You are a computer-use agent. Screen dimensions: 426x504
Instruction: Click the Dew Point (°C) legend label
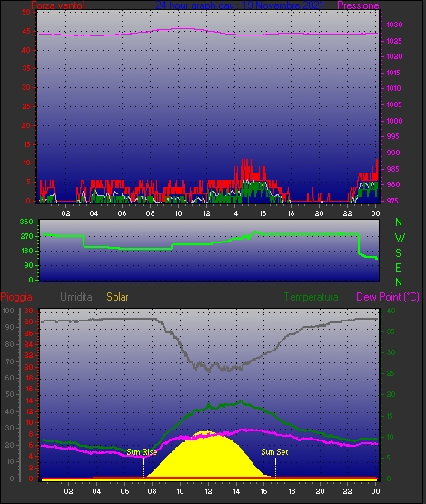pyautogui.click(x=388, y=297)
